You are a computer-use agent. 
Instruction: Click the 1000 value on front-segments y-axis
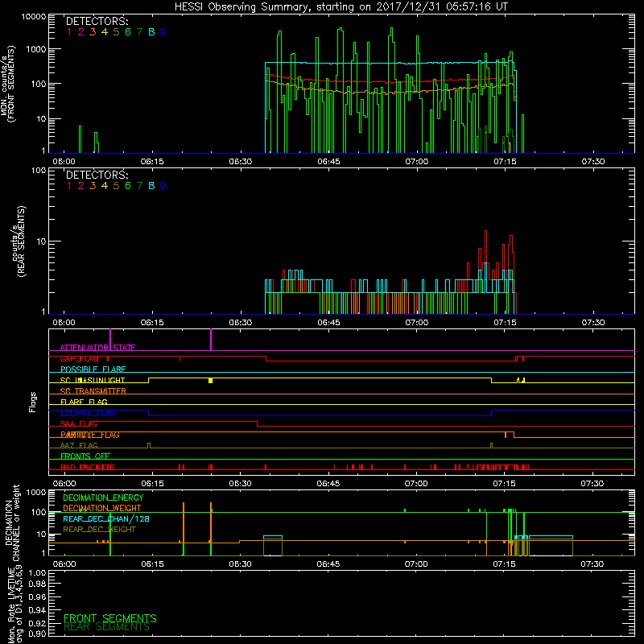tap(36, 49)
